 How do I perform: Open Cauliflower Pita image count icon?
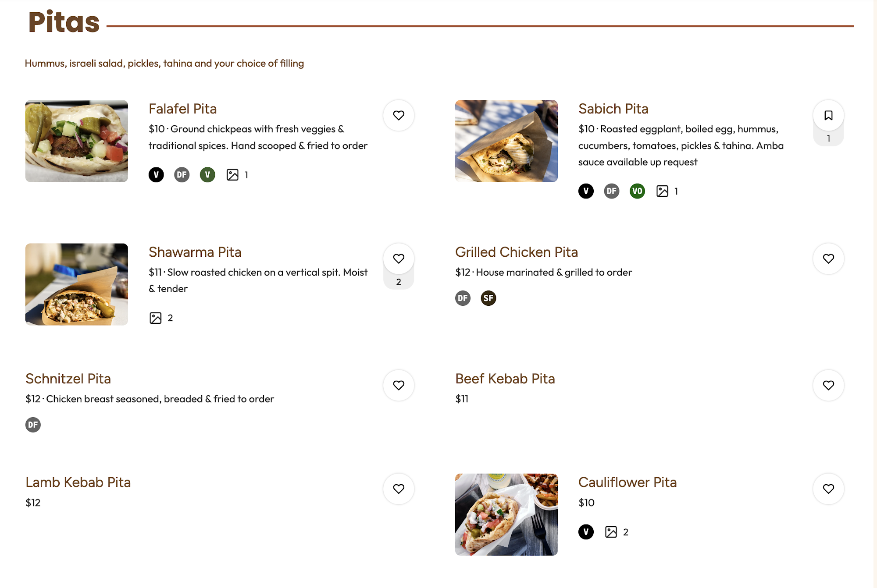tap(611, 532)
